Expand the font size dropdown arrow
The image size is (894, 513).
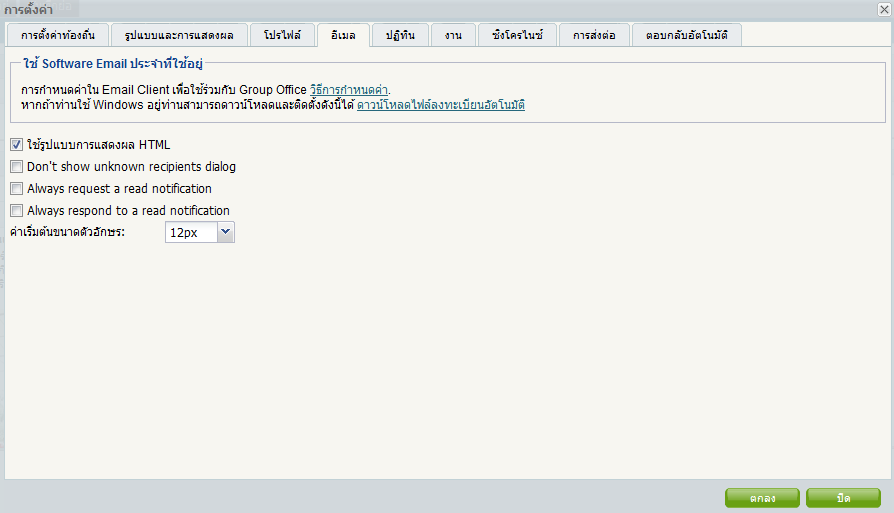coord(226,232)
